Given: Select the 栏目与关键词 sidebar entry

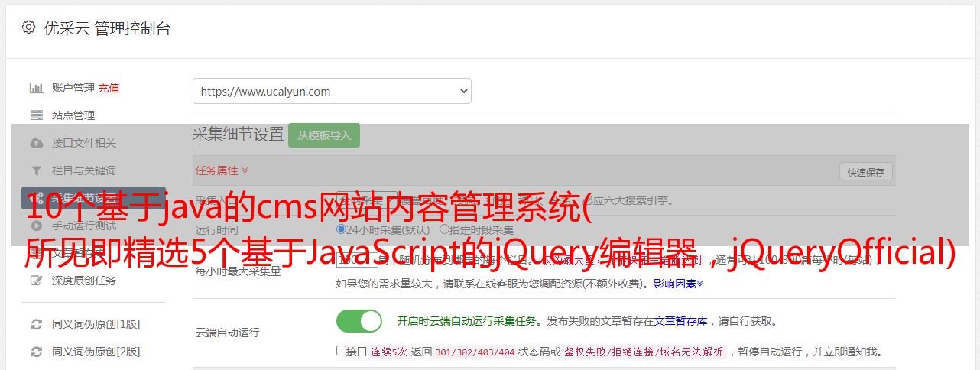Looking at the screenshot, I should (84, 170).
